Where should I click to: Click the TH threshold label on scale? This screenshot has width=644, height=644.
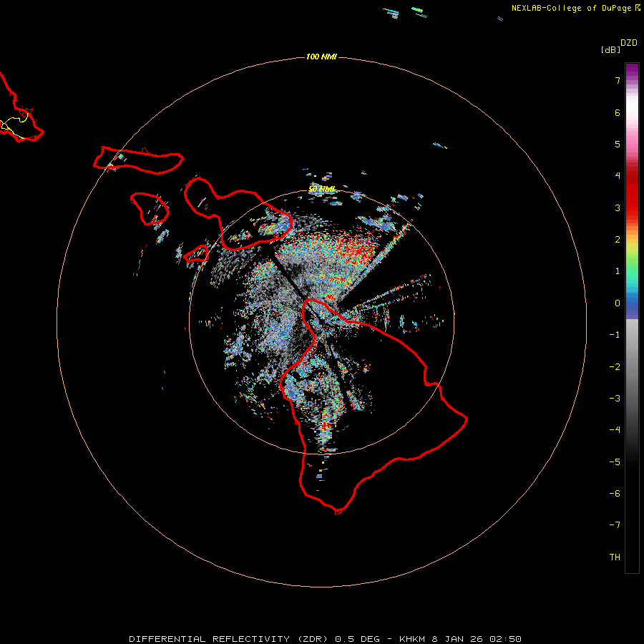[x=615, y=557]
